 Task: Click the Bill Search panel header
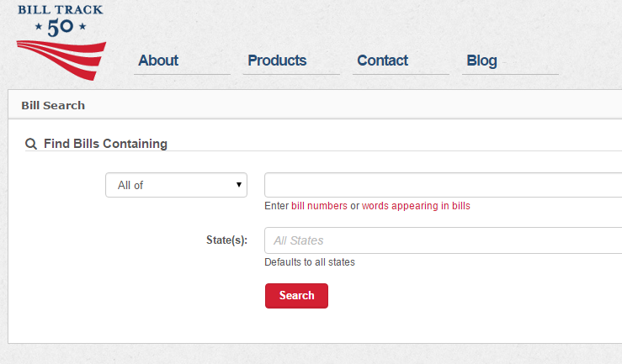[53, 106]
